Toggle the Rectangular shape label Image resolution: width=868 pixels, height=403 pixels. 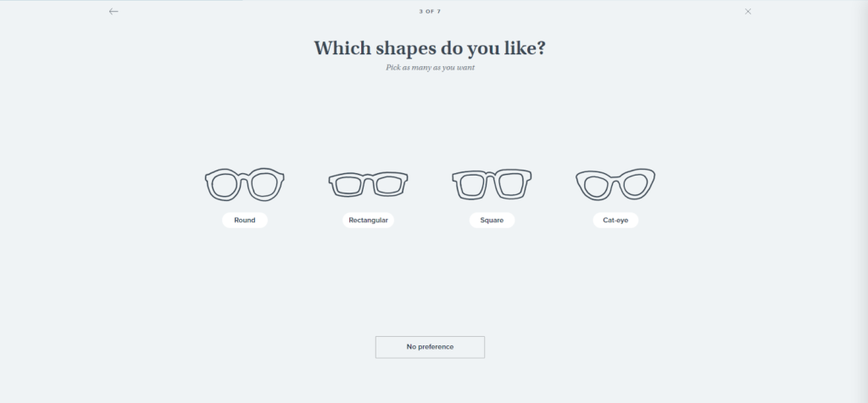[368, 220]
